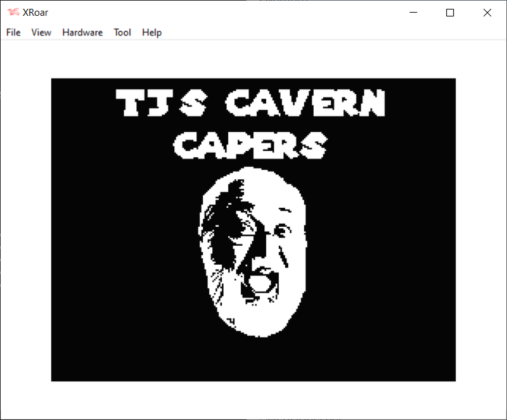Click the XRoar window title text
507x420 pixels.
click(x=35, y=13)
